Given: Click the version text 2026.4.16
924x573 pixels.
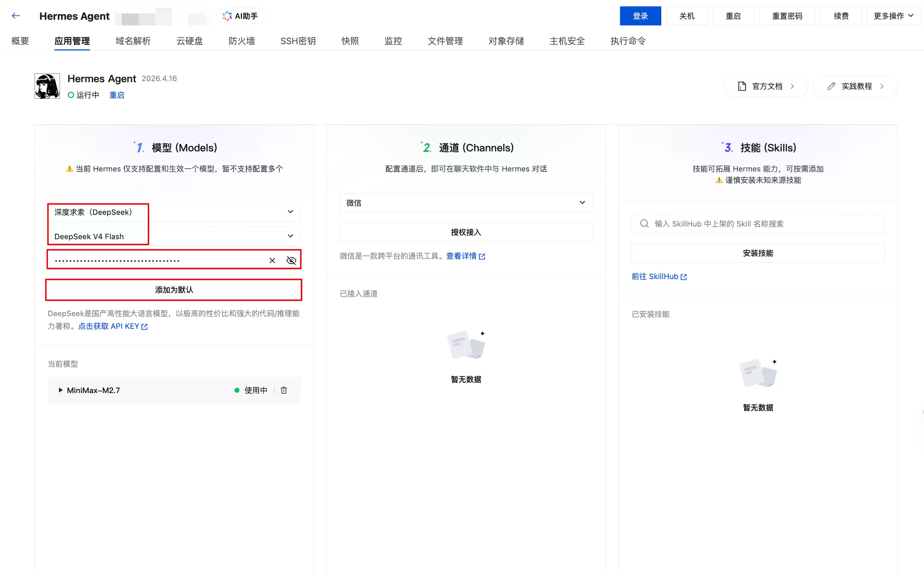Looking at the screenshot, I should (159, 78).
